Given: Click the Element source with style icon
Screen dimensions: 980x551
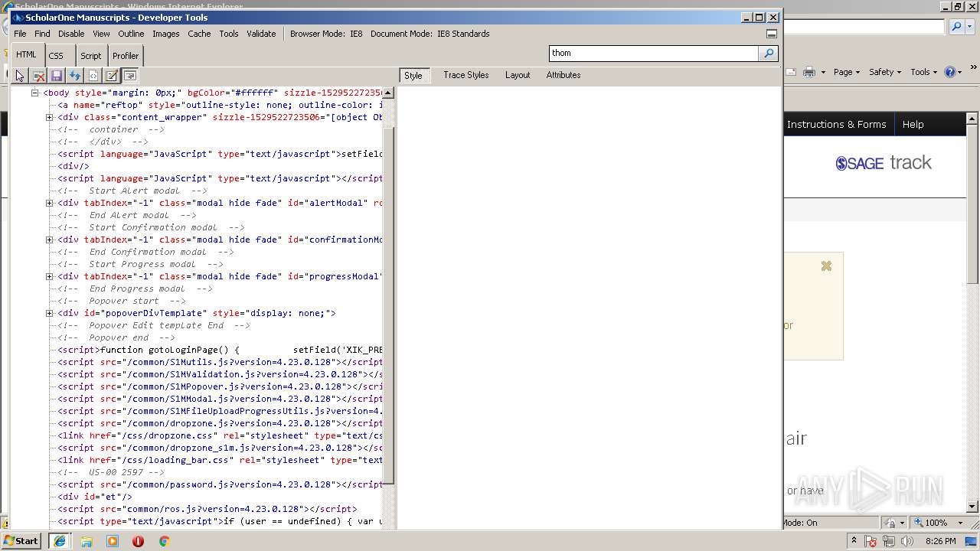Looking at the screenshot, I should [93, 76].
